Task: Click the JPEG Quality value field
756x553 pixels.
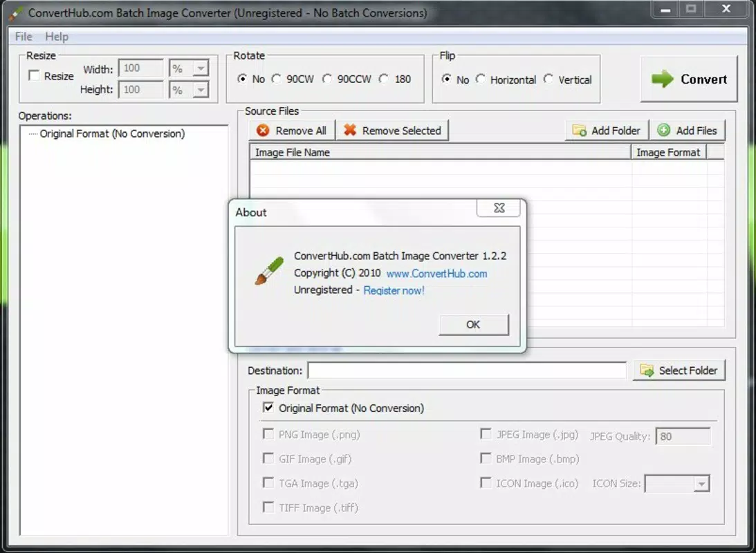Action: [x=683, y=436]
